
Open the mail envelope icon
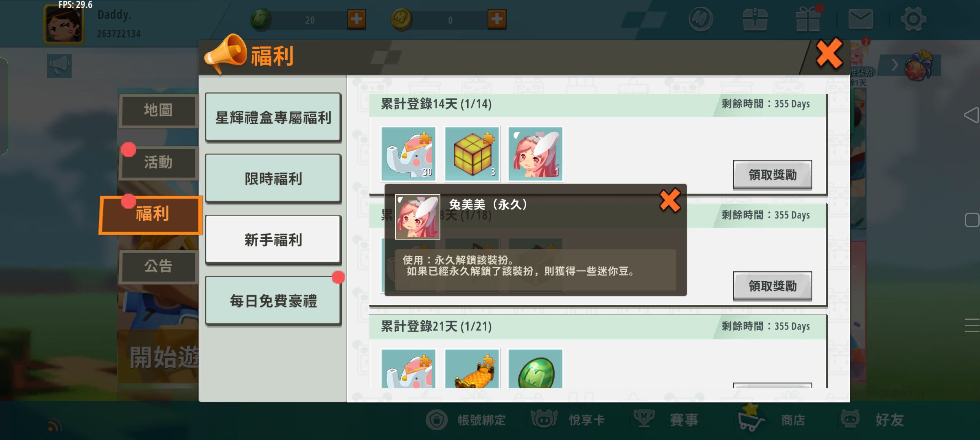click(x=860, y=19)
